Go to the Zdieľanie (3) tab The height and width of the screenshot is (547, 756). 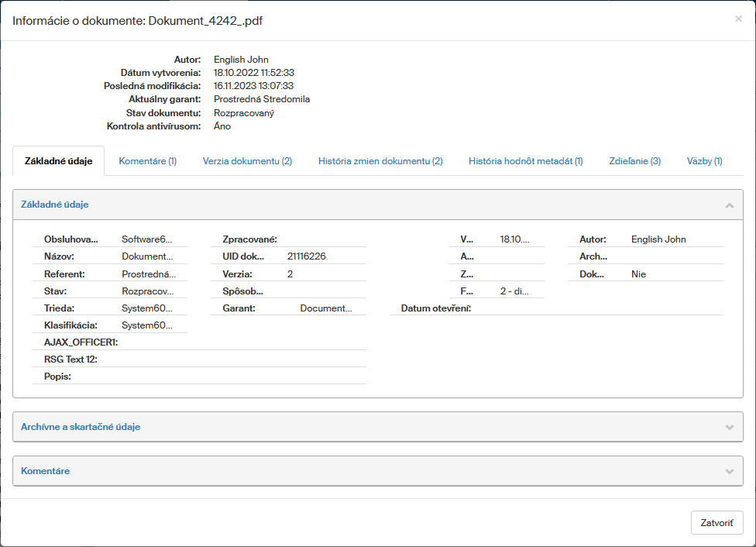coord(634,161)
